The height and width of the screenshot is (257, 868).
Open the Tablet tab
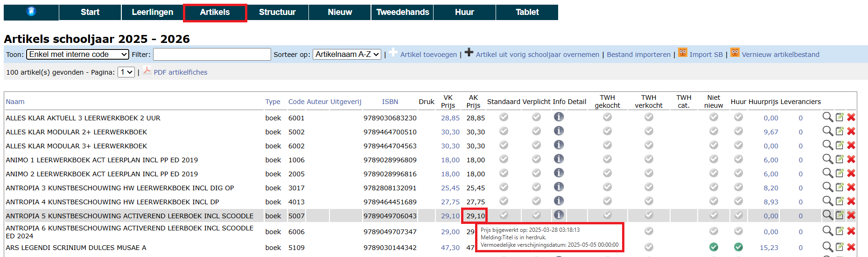[527, 12]
